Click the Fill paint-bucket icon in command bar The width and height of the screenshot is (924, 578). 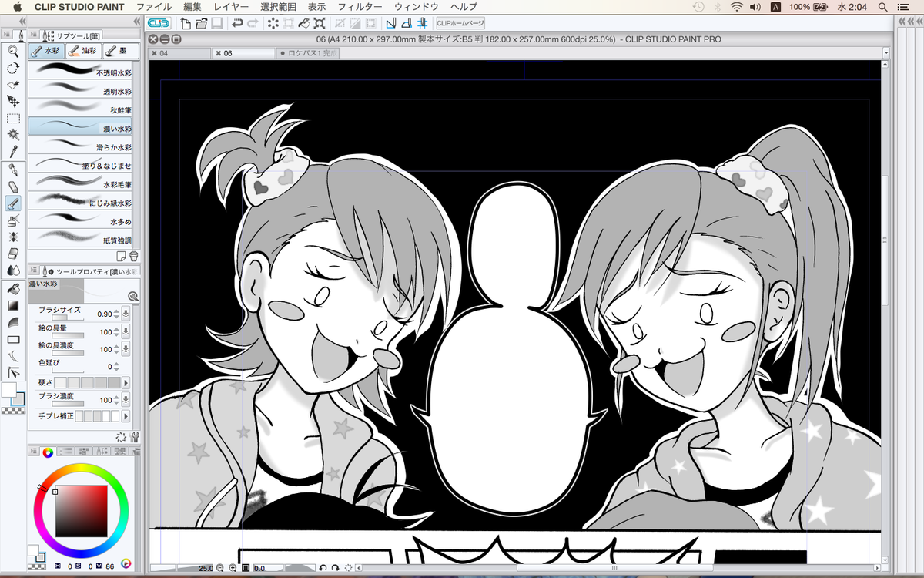pos(303,23)
